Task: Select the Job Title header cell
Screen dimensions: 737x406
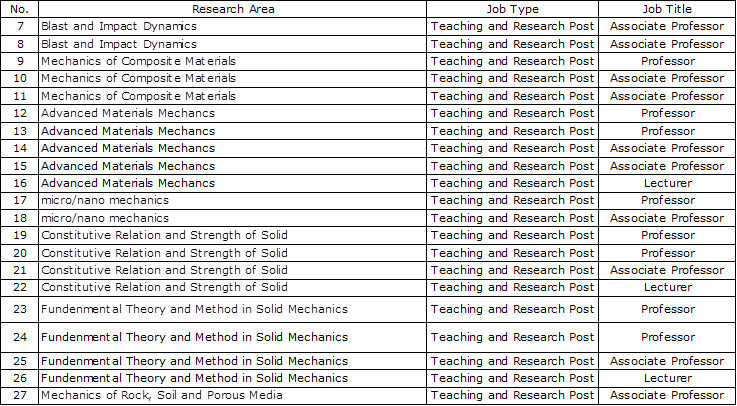Action: tap(667, 9)
